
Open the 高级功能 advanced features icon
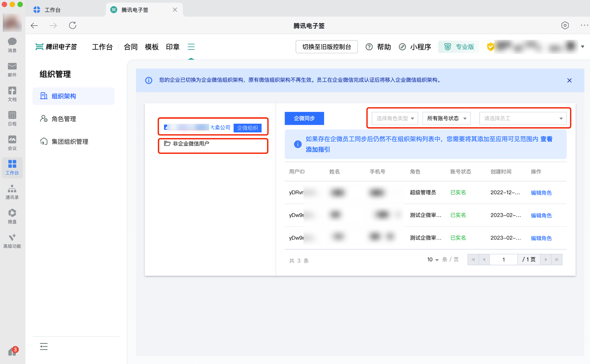[x=12, y=241]
